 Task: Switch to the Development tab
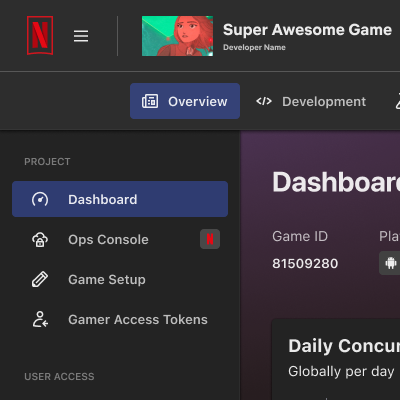click(x=311, y=101)
